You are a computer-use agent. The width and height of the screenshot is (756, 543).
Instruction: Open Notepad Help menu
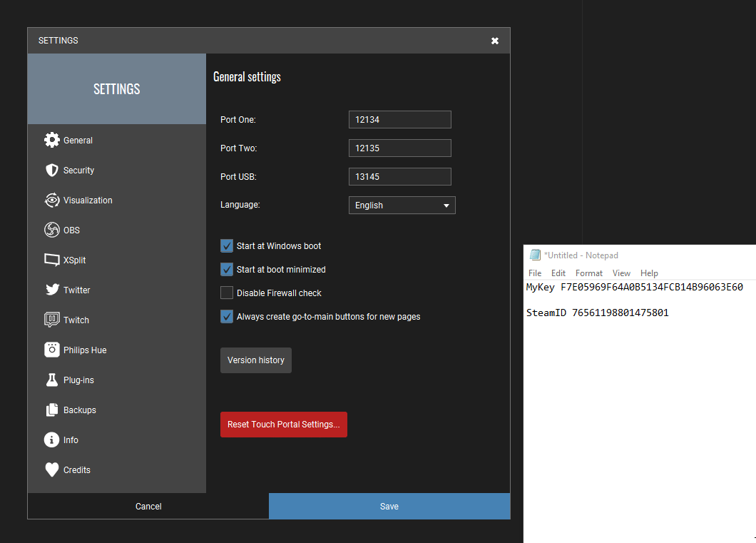(x=649, y=273)
